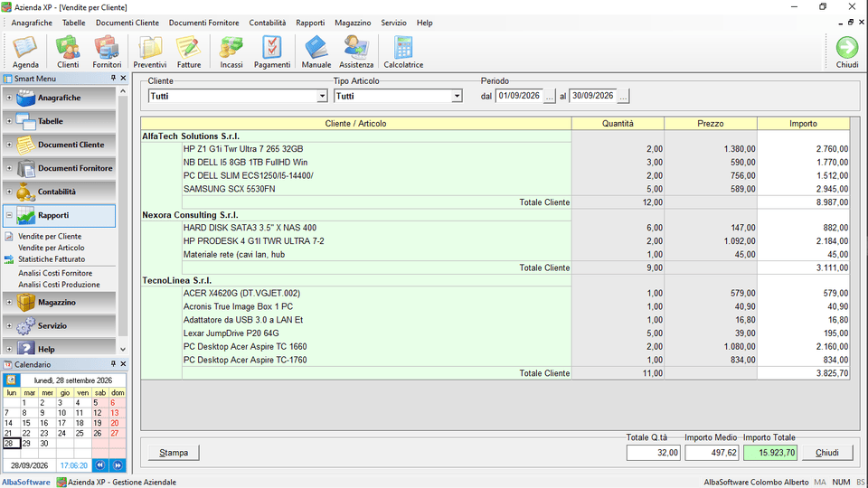Screen dimensions: 868x488
Task: Select Vendite per Cliente report
Action: click(50, 236)
